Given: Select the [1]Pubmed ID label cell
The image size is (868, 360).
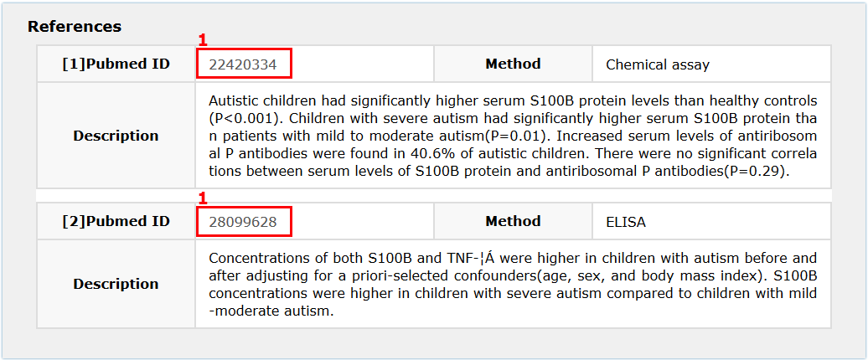Looking at the screenshot, I should 116,64.
